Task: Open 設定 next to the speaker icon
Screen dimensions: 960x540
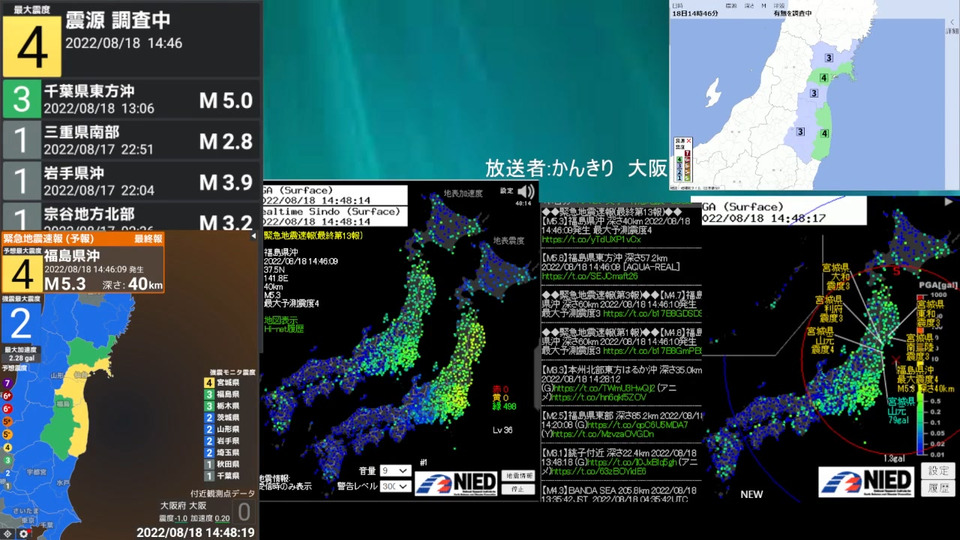Action: [506, 190]
